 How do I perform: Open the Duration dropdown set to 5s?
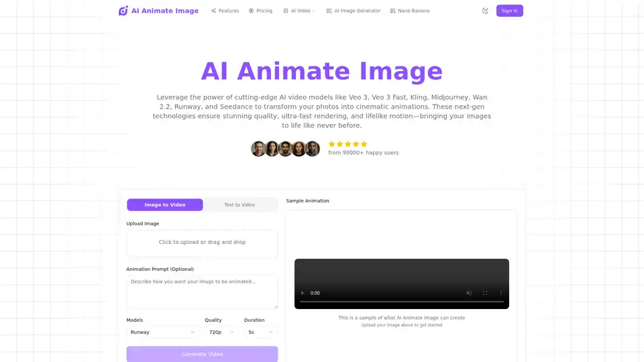pyautogui.click(x=260, y=332)
